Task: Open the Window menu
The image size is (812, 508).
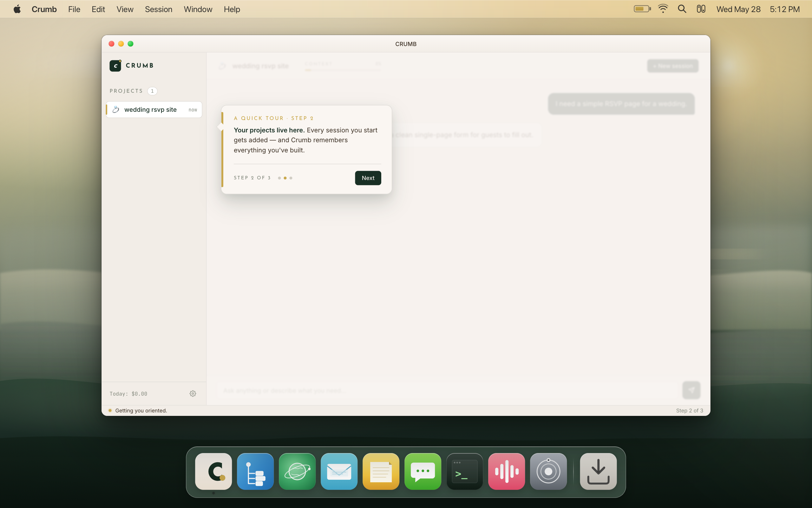Action: pyautogui.click(x=198, y=9)
